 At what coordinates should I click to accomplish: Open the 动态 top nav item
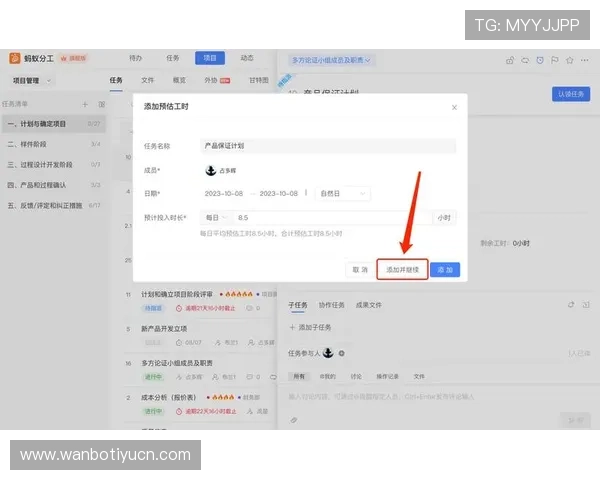coord(247,58)
